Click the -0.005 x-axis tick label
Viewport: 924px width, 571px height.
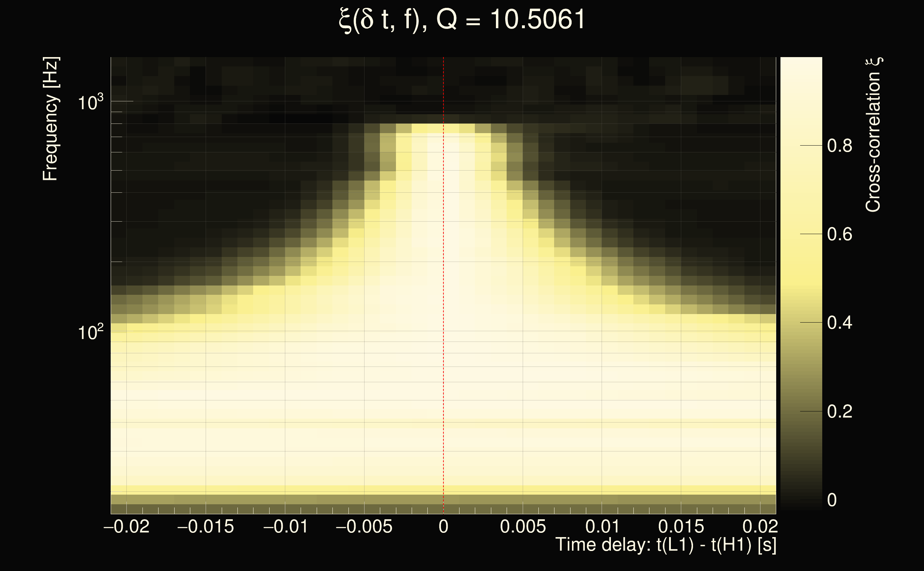364,526
